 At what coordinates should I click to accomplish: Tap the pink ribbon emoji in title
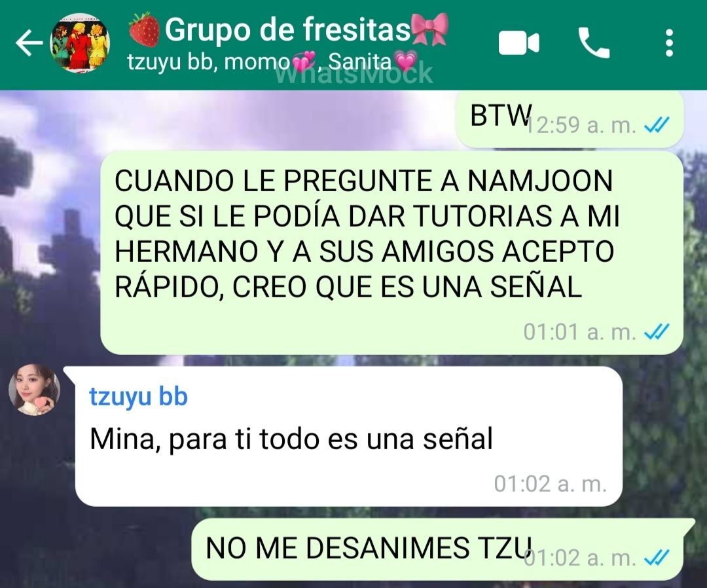coord(429,29)
